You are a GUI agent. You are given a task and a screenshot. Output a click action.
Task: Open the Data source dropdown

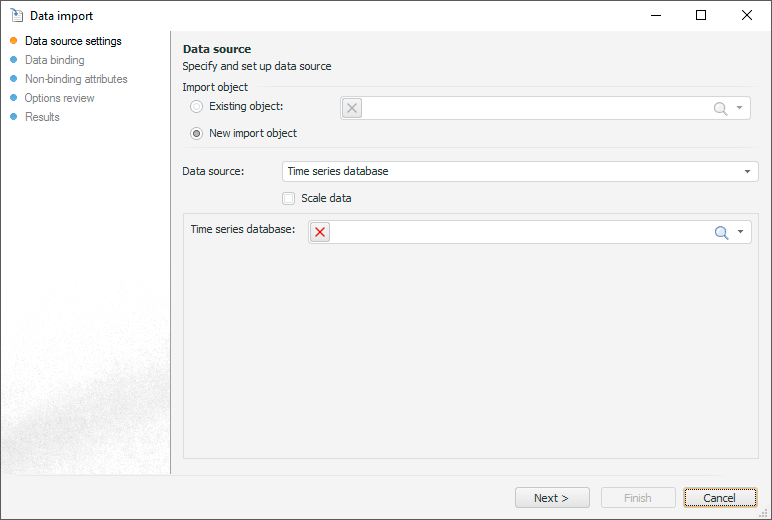pos(747,172)
